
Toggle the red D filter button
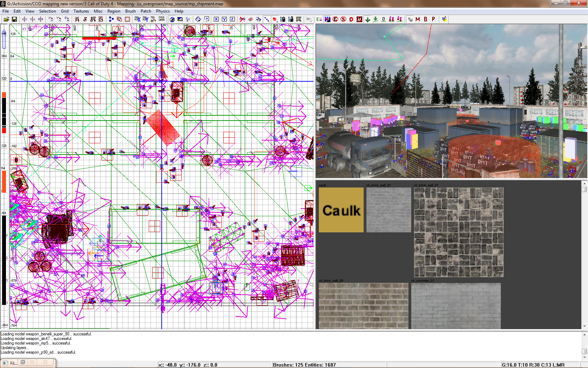pyautogui.click(x=351, y=19)
